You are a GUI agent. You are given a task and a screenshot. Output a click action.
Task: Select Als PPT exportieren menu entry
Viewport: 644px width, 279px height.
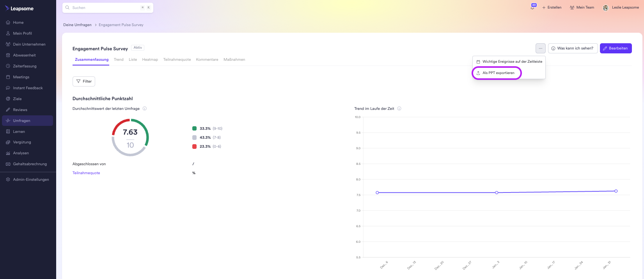[498, 73]
